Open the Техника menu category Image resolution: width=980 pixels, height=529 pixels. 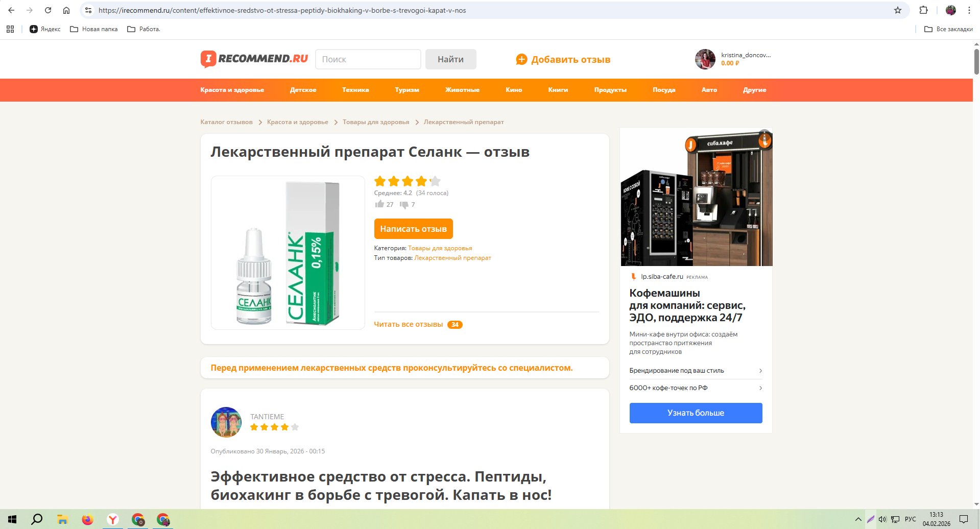click(x=355, y=90)
